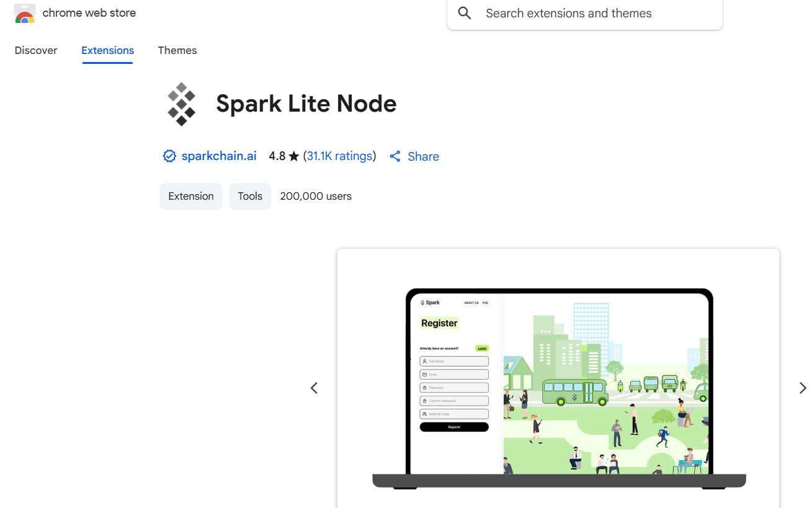Click the Confirm Password field in screenshot

coord(454,401)
